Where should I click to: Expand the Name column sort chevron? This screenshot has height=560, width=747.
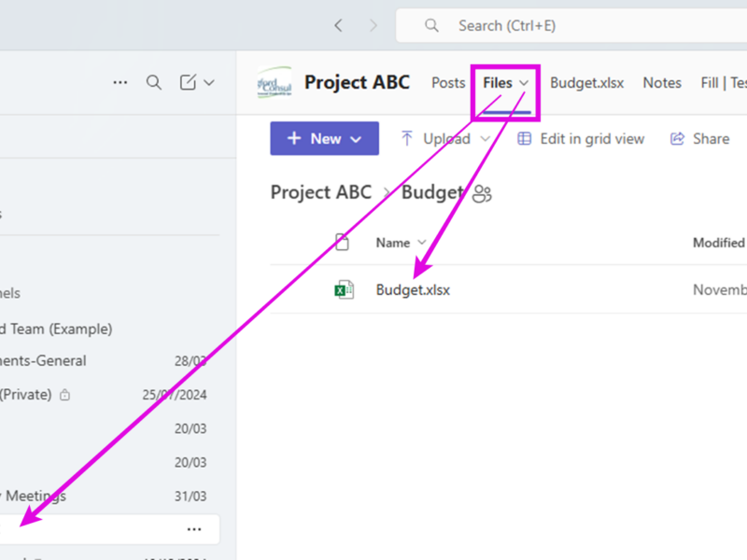tap(422, 243)
